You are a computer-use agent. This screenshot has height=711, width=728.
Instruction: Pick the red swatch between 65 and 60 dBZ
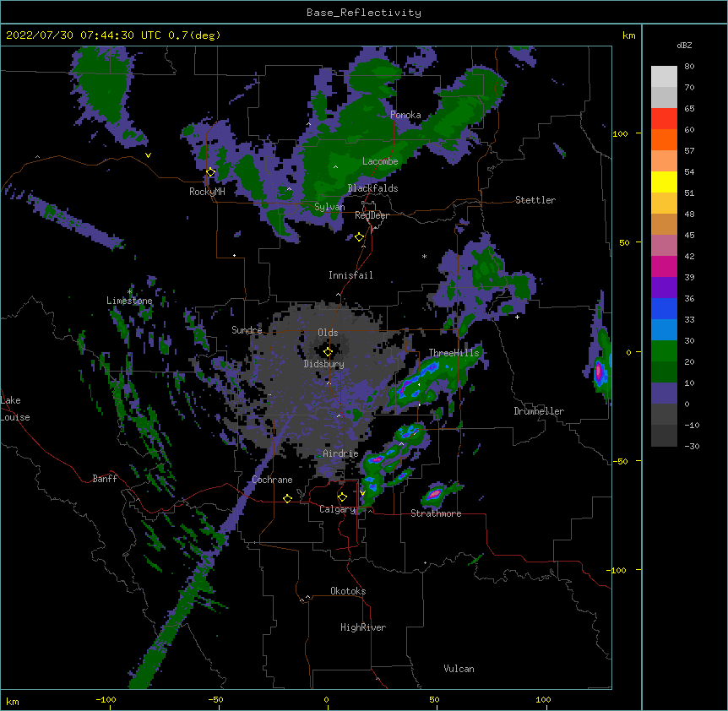pyautogui.click(x=664, y=119)
